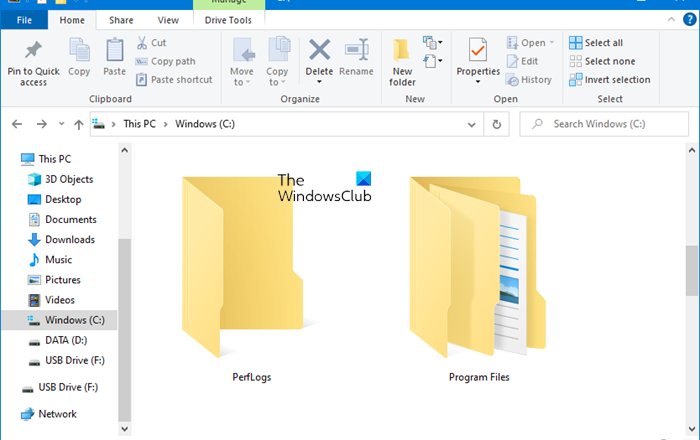Click the Copy clipboard icon
The image size is (700, 440).
coord(79,50)
